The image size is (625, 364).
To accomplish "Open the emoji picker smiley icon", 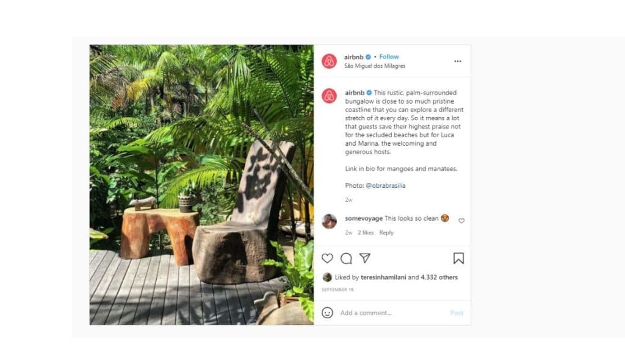I will point(327,313).
